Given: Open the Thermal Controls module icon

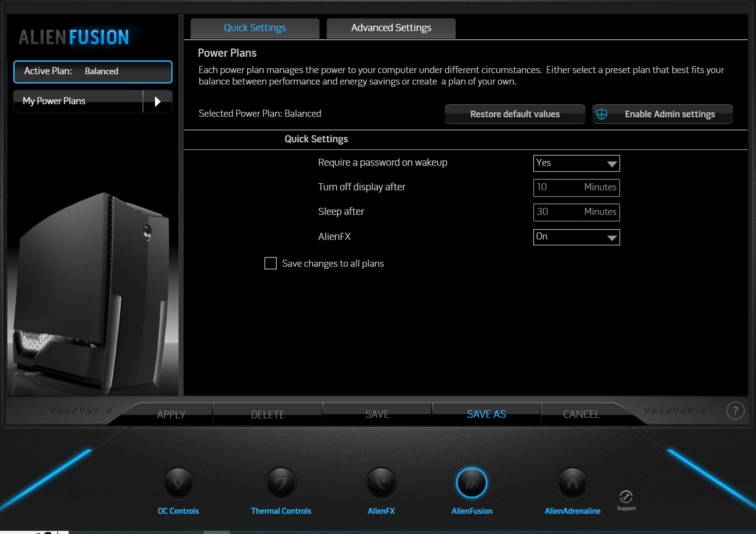Looking at the screenshot, I should [281, 483].
